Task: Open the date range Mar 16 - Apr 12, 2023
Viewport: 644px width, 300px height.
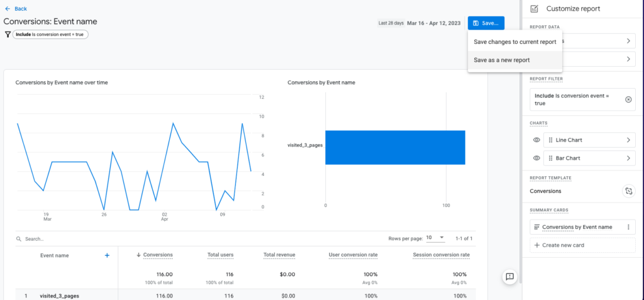Action: pos(435,23)
